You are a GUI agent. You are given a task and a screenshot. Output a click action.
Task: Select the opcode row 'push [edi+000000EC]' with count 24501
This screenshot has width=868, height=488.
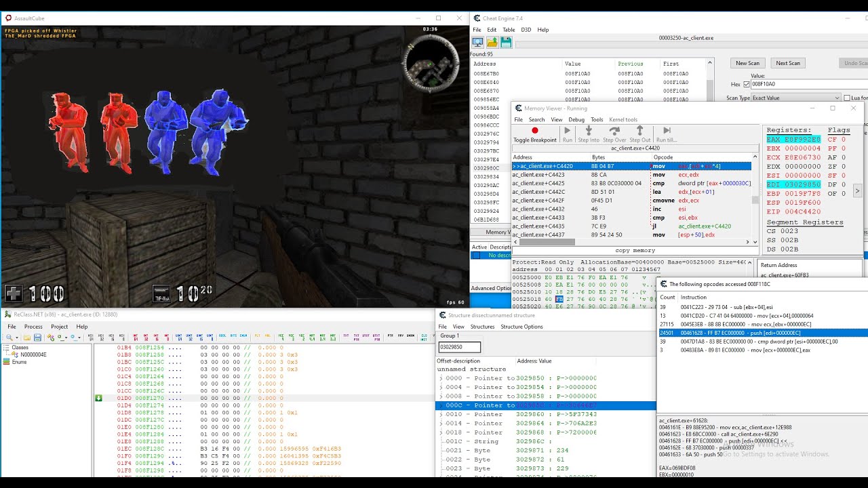pos(763,333)
